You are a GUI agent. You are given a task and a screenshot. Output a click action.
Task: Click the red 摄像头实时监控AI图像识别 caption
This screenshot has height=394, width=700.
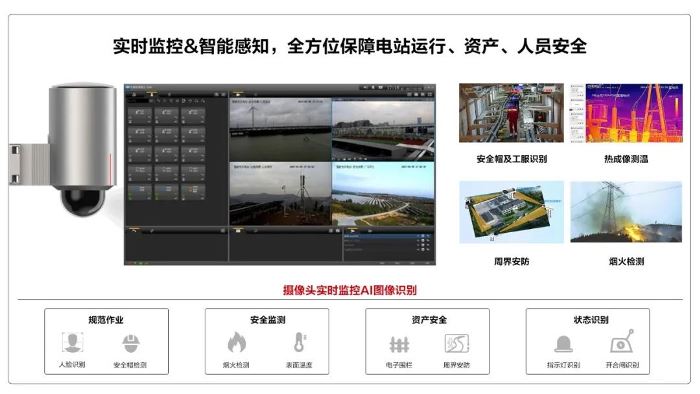[x=350, y=290]
